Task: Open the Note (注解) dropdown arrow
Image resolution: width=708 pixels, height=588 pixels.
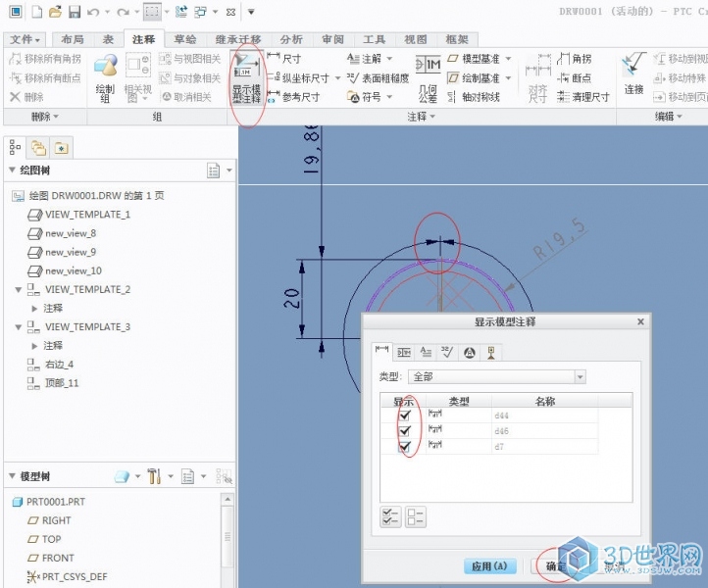Action: tap(389, 58)
